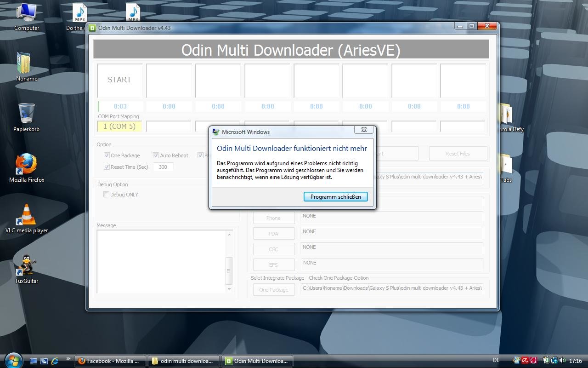The width and height of the screenshot is (588, 368).
Task: Click the 'Odin Multi Downloader (AriesVE)' banner
Action: pyautogui.click(x=291, y=49)
